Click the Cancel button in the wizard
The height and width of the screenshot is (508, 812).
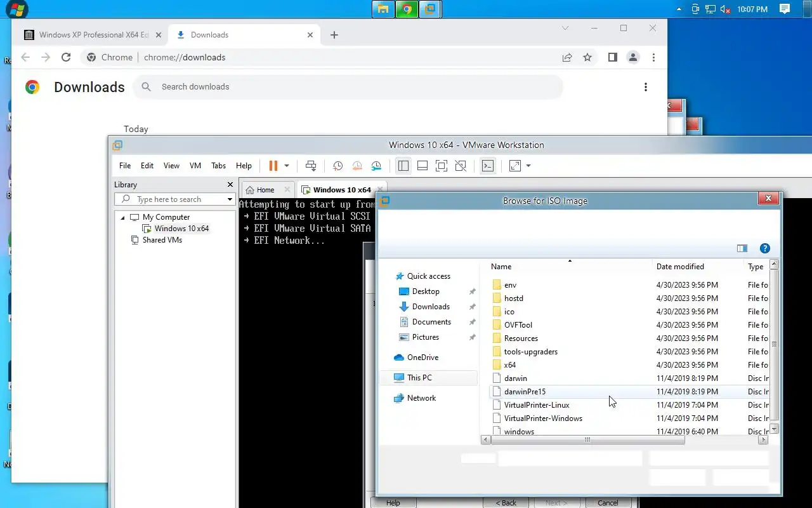coord(608,503)
